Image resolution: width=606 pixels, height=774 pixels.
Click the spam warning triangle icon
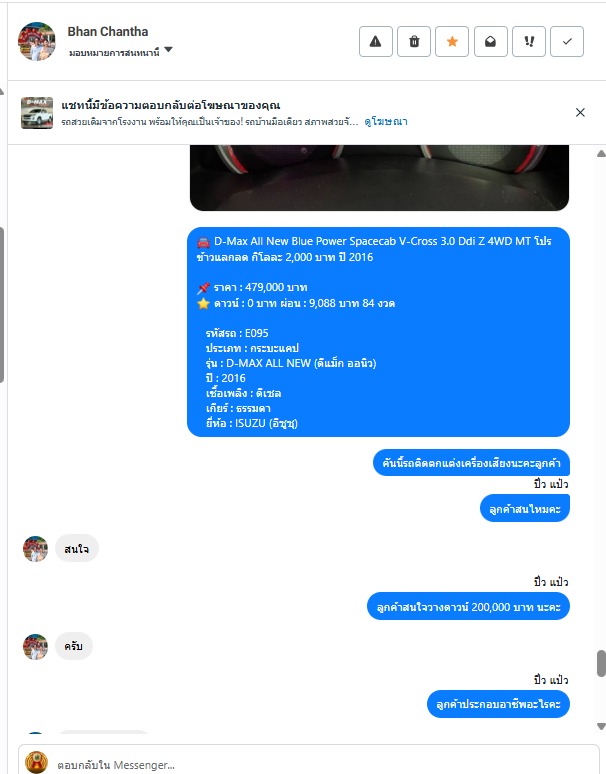point(376,41)
